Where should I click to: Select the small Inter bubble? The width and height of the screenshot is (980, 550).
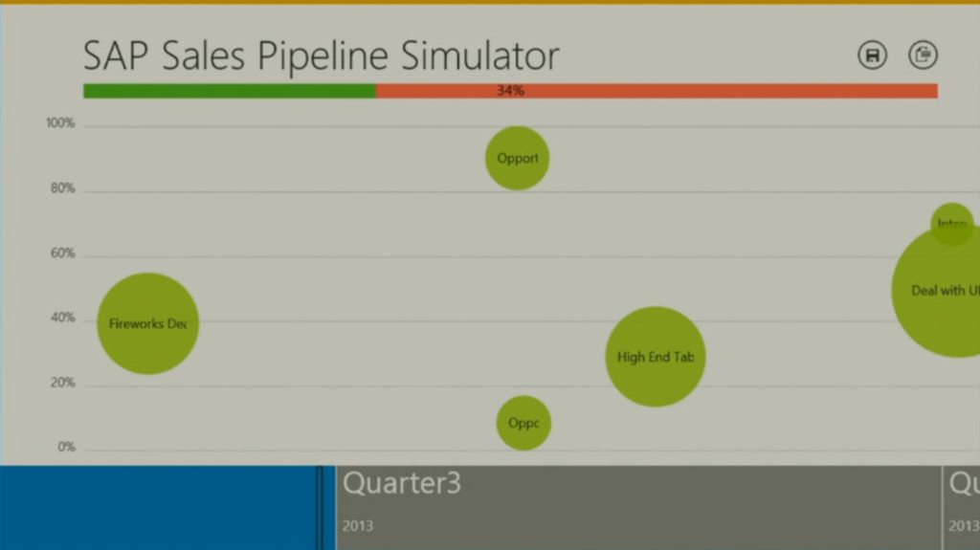click(952, 223)
